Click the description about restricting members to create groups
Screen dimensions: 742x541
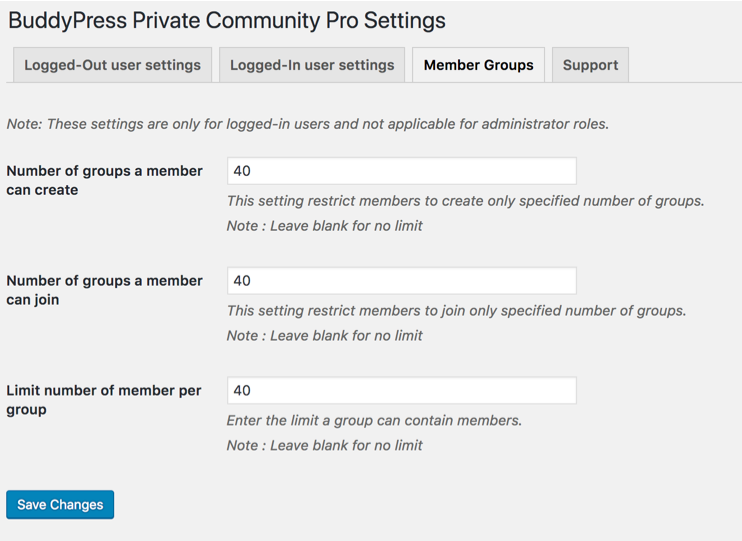click(x=466, y=201)
